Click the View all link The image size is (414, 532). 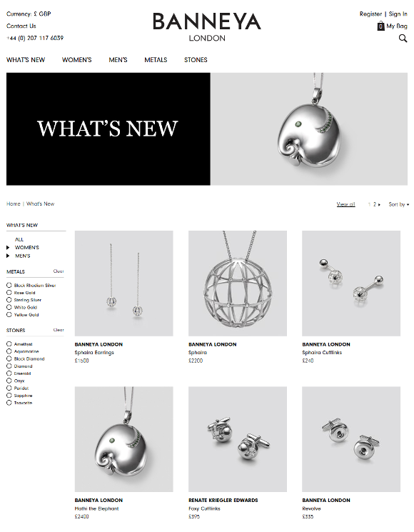pos(346,204)
